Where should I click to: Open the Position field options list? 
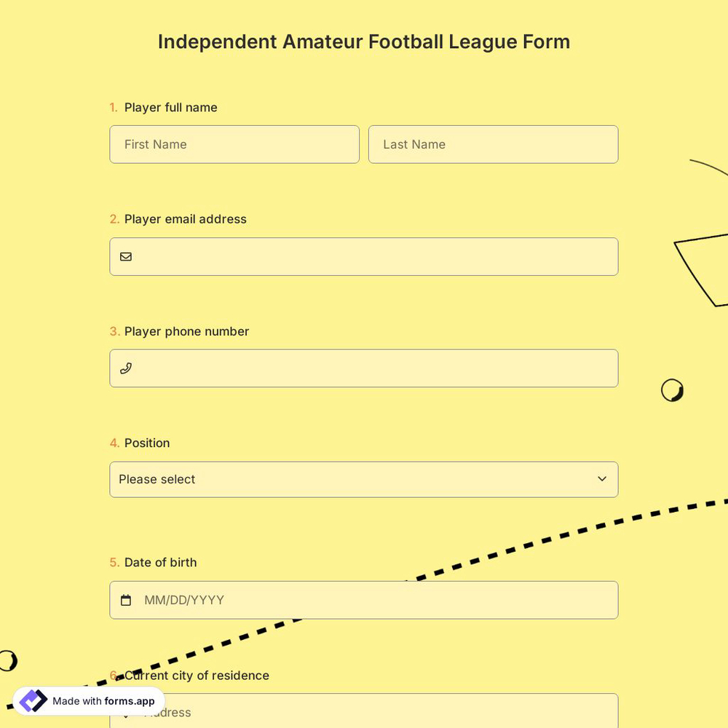[x=364, y=479]
